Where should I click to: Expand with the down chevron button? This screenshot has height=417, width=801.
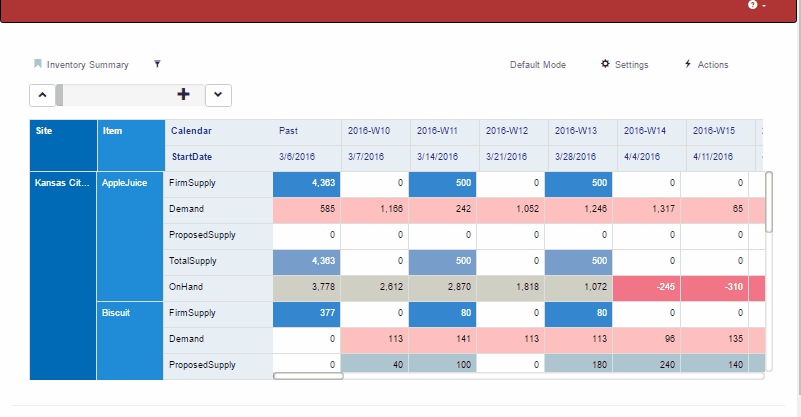[x=219, y=95]
